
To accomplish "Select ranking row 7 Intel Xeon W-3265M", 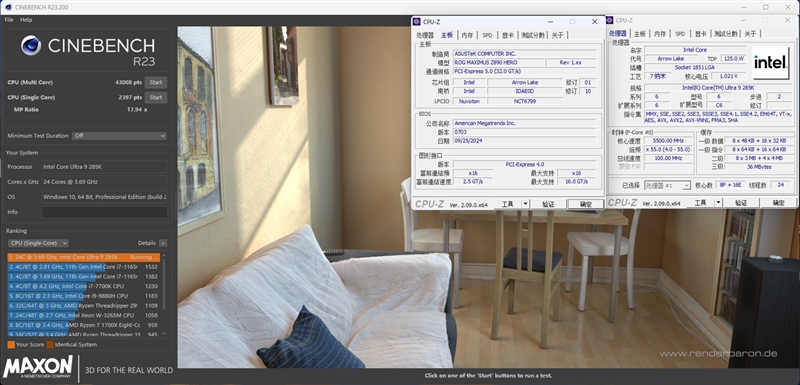I will point(84,315).
